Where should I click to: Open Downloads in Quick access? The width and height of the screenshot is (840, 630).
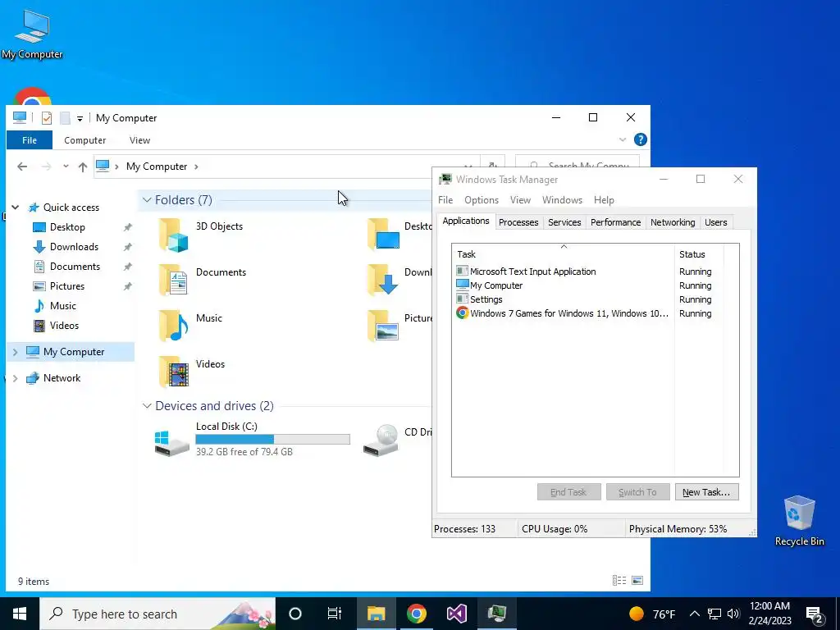pos(74,247)
